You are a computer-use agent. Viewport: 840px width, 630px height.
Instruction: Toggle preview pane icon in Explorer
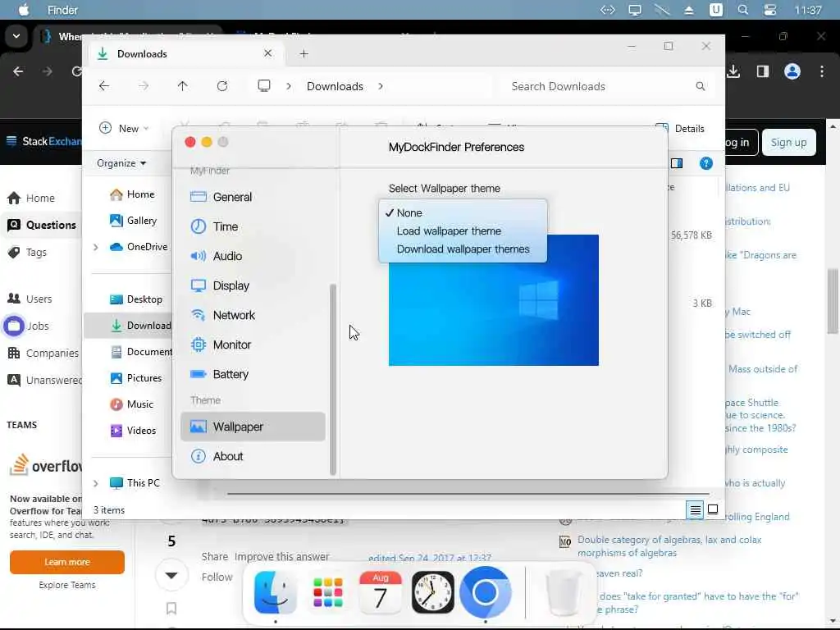coord(677,163)
